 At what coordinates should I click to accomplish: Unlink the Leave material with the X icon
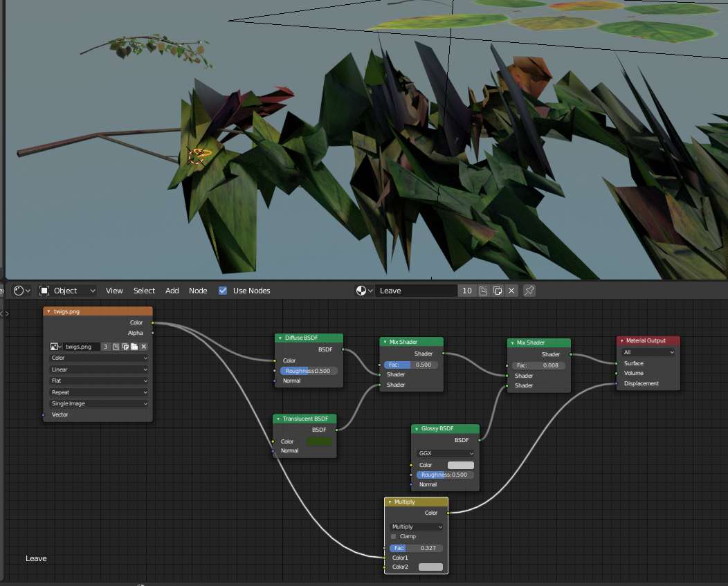(x=511, y=291)
